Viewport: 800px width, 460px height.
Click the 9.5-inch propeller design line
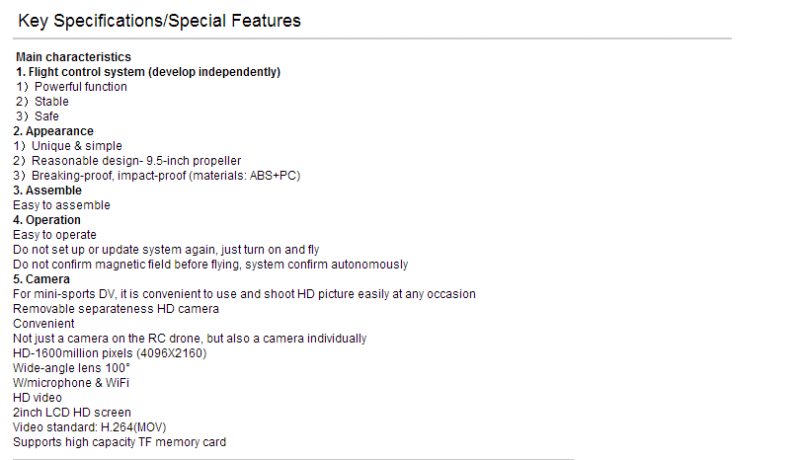127,161
